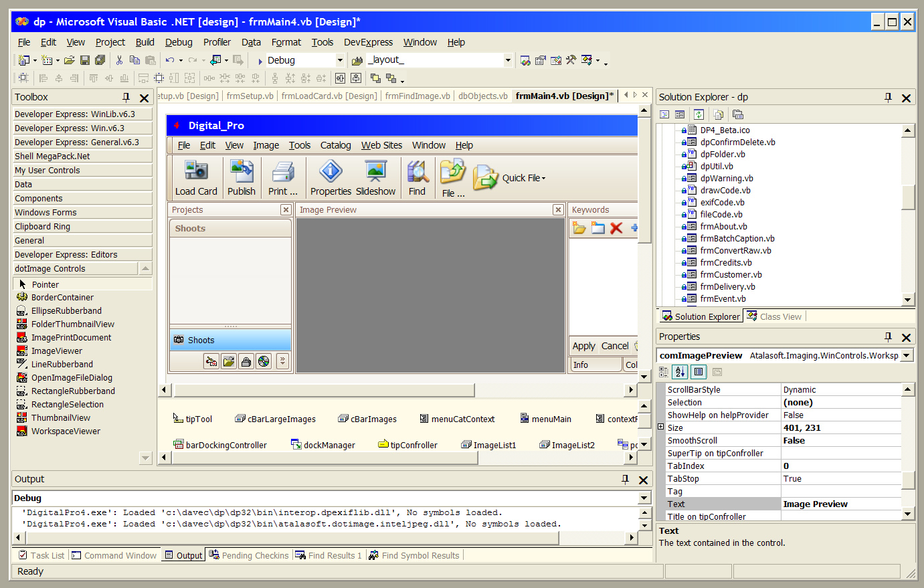Screen dimensions: 924x588
Task: Select the ImageViewer toolbox control
Action: point(57,351)
